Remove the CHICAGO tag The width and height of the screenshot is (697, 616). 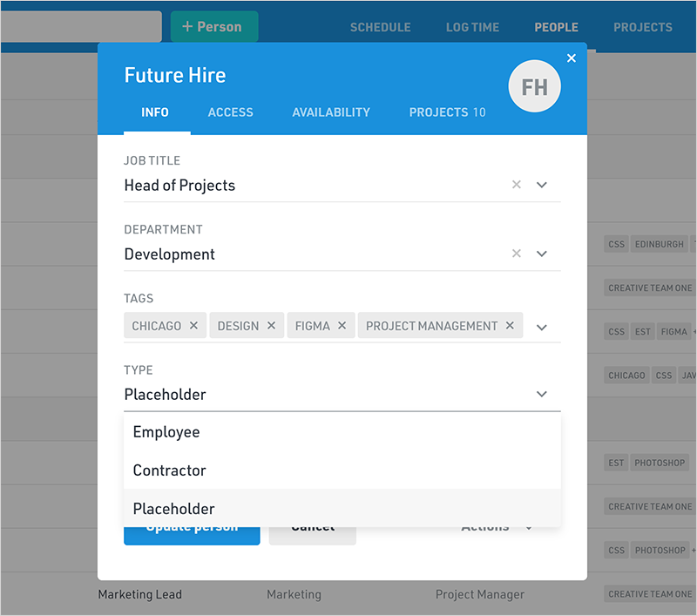[x=193, y=326]
